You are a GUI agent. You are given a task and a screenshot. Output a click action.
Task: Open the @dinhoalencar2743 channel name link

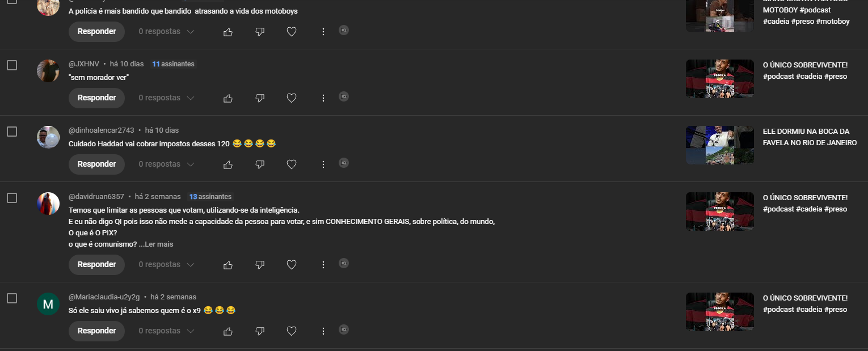point(102,130)
